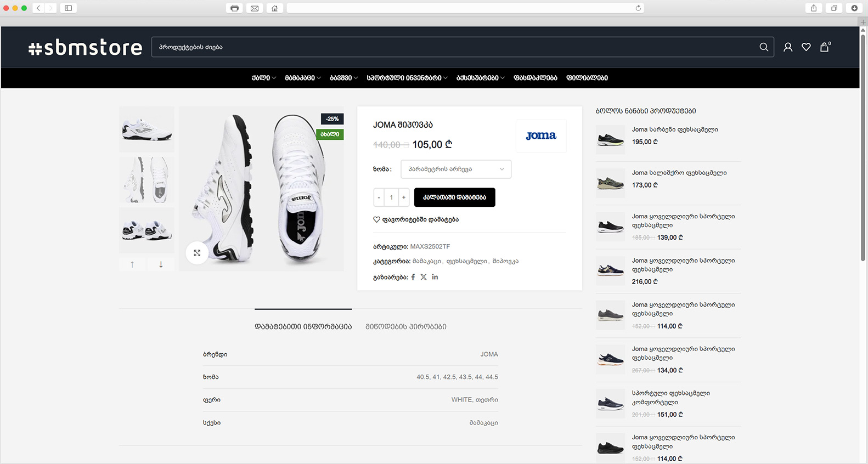Expand product image fullscreen icon

coord(197,253)
